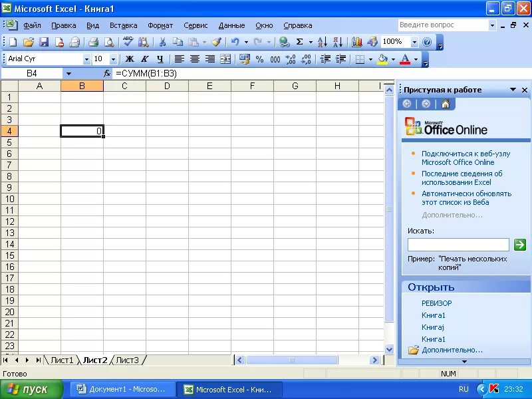Open Excel Help with the question mark icon
This screenshot has width=532, height=399.
point(427,42)
